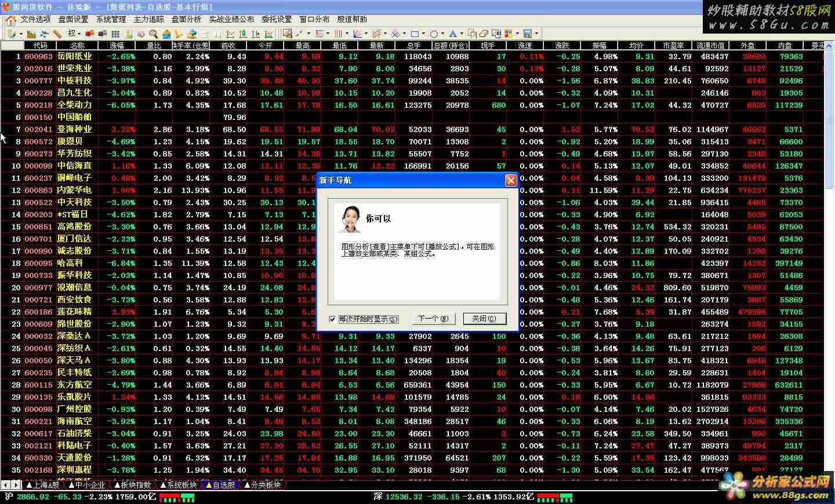The width and height of the screenshot is (835, 504).
Task: Click the colored blocks palette icon
Action: point(509,34)
